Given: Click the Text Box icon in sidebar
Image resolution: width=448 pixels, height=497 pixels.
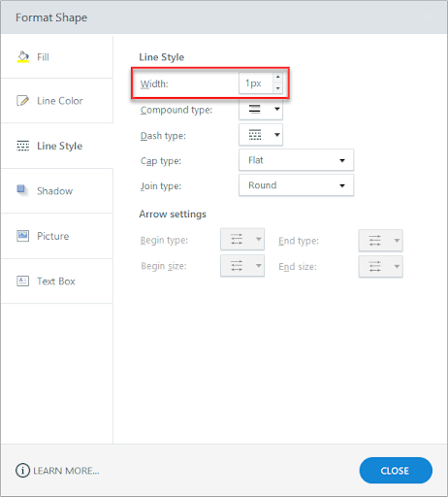Looking at the screenshot, I should tap(22, 281).
